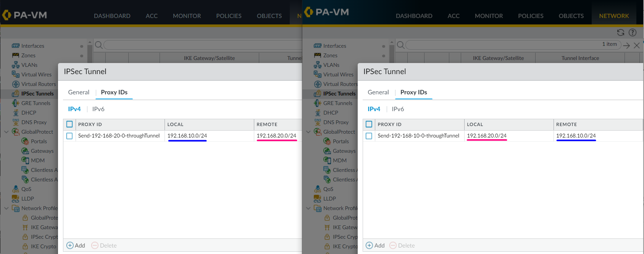The image size is (644, 254).
Task: Click the search arrow icon in right window
Action: 626,45
